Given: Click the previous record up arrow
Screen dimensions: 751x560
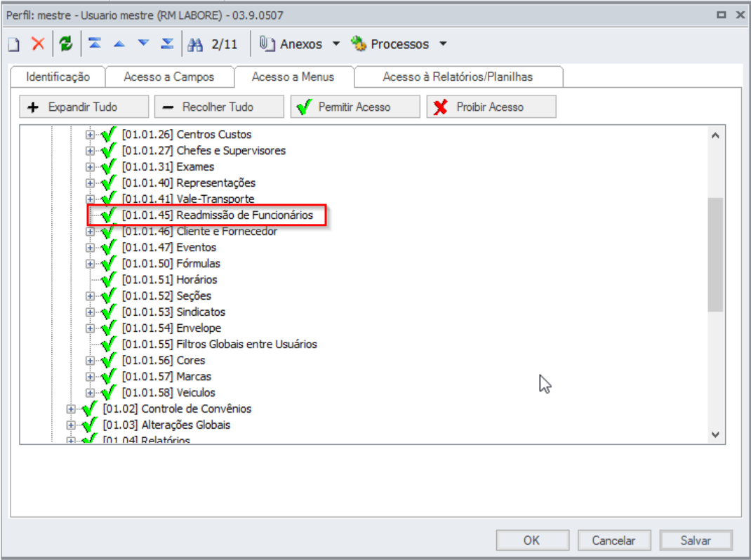Looking at the screenshot, I should point(119,44).
